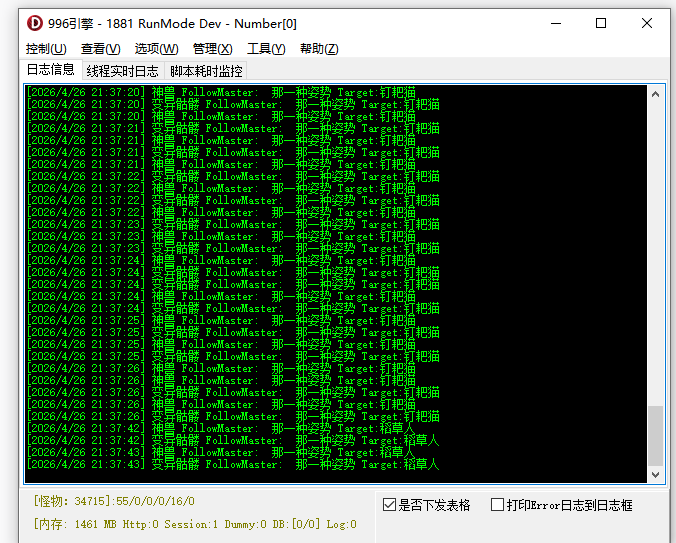Uncheck the 是否下发表格 checkbox
Screen dimensions: 676x543
point(390,505)
